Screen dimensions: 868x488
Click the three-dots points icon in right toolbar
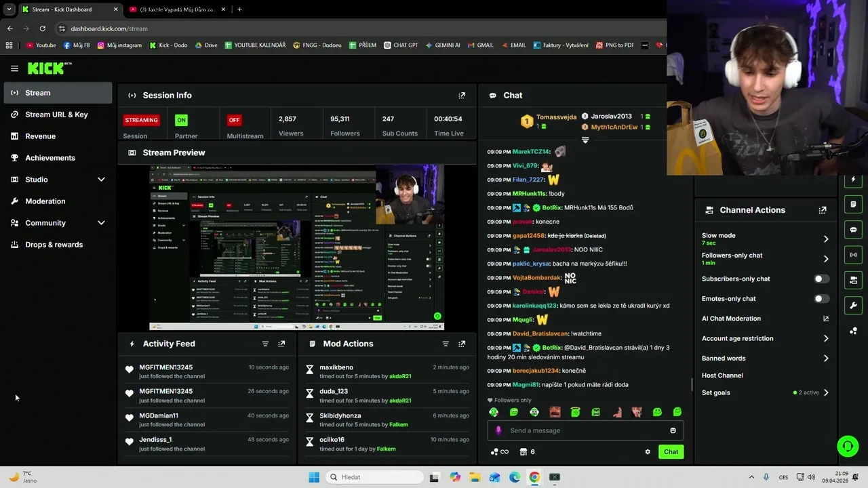click(853, 331)
